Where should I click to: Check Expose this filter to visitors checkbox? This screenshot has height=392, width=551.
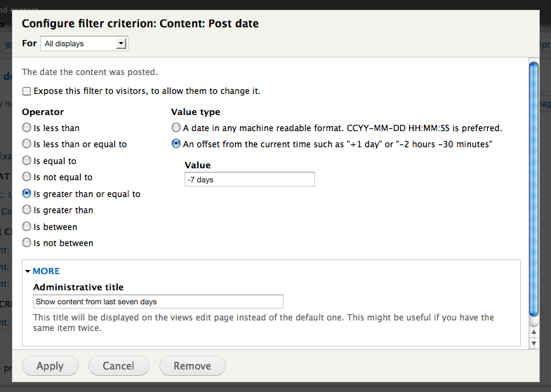[27, 91]
